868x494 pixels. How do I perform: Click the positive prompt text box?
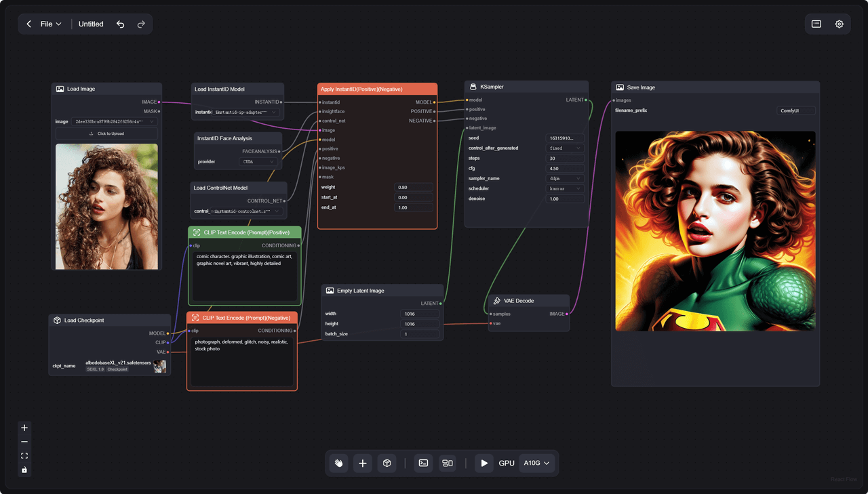click(x=245, y=275)
